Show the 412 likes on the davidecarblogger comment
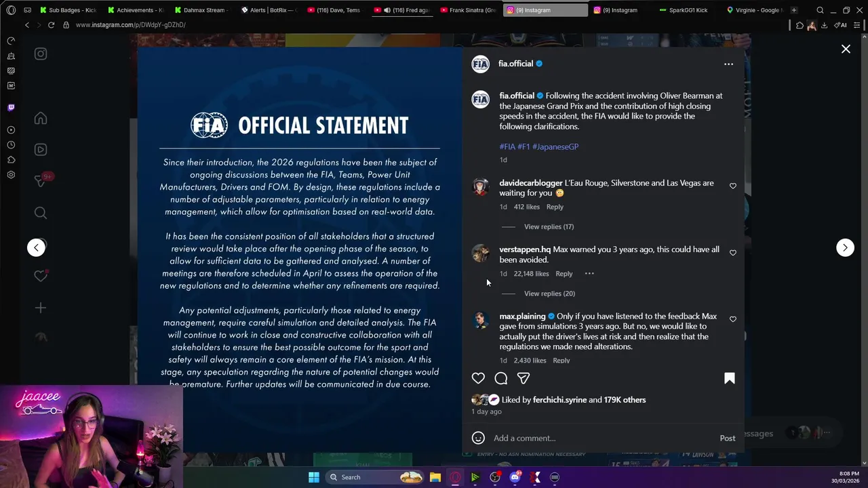Screen dimensions: 868x488 (527, 207)
